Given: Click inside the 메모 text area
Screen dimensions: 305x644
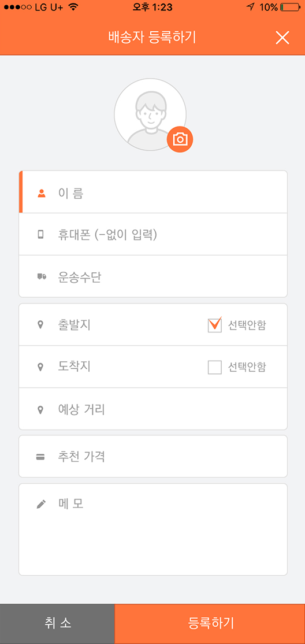Looking at the screenshot, I should point(153,530).
